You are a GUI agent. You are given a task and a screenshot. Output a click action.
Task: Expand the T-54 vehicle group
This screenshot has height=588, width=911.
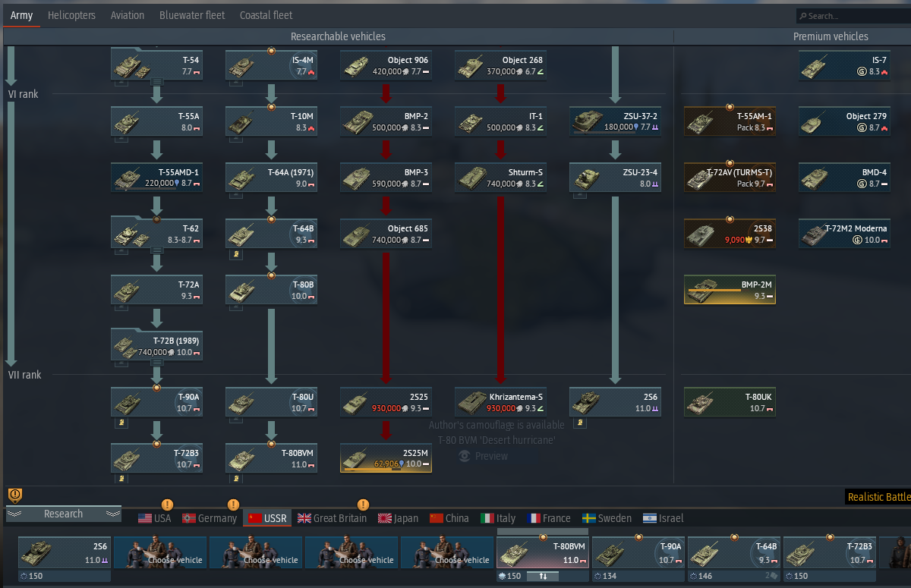pos(157,82)
